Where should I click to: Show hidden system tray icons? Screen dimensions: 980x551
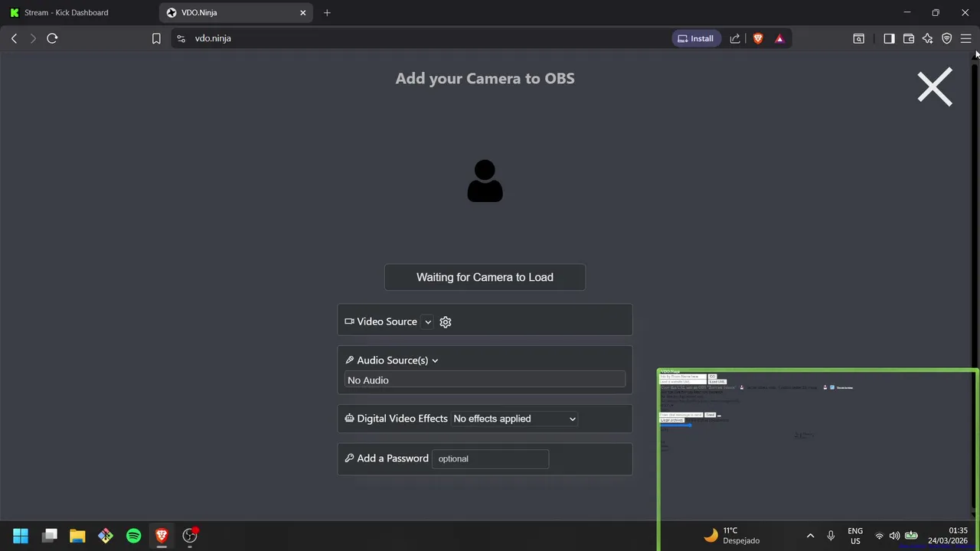[810, 536]
